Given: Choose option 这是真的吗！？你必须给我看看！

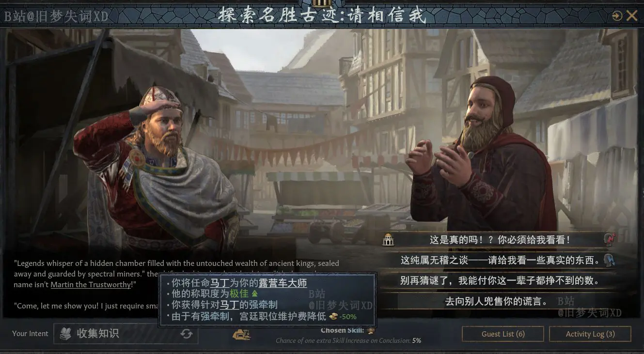Looking at the screenshot, I should [x=499, y=240].
